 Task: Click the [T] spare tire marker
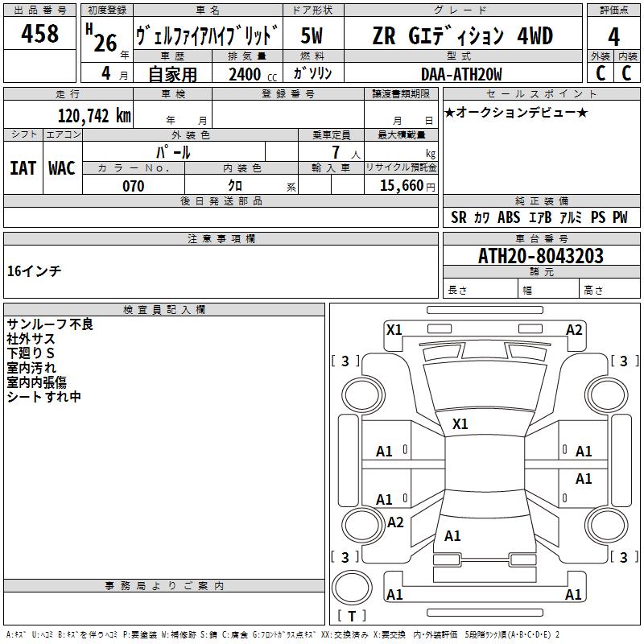(351, 616)
